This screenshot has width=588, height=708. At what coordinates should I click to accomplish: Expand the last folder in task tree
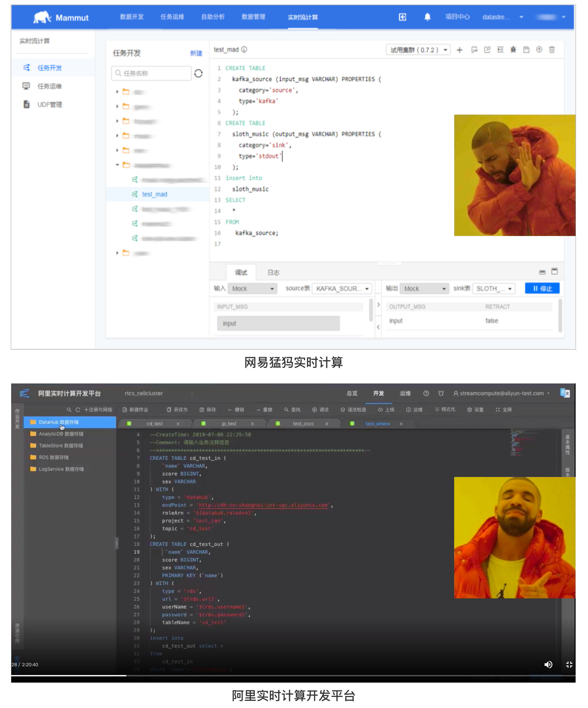[x=117, y=253]
